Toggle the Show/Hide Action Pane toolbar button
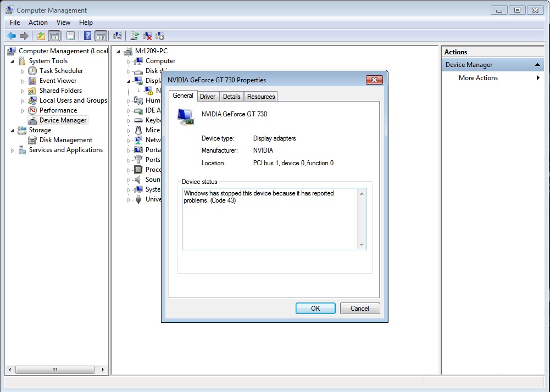Image resolution: width=550 pixels, height=392 pixels. coord(101,36)
